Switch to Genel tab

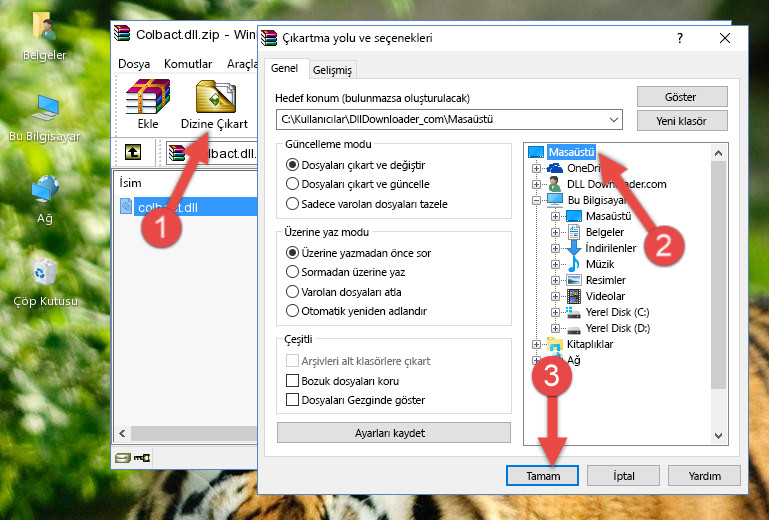[x=284, y=68]
